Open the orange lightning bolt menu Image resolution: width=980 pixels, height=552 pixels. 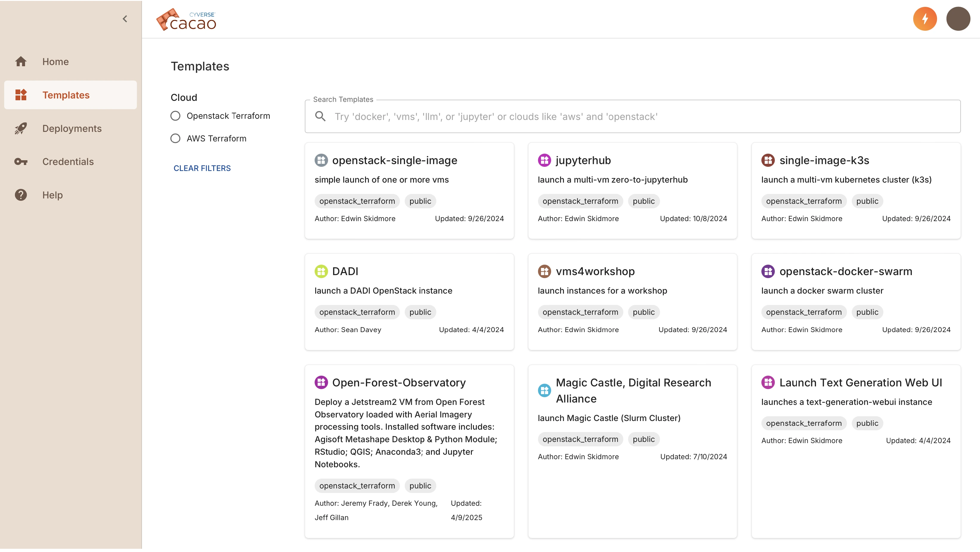click(925, 19)
